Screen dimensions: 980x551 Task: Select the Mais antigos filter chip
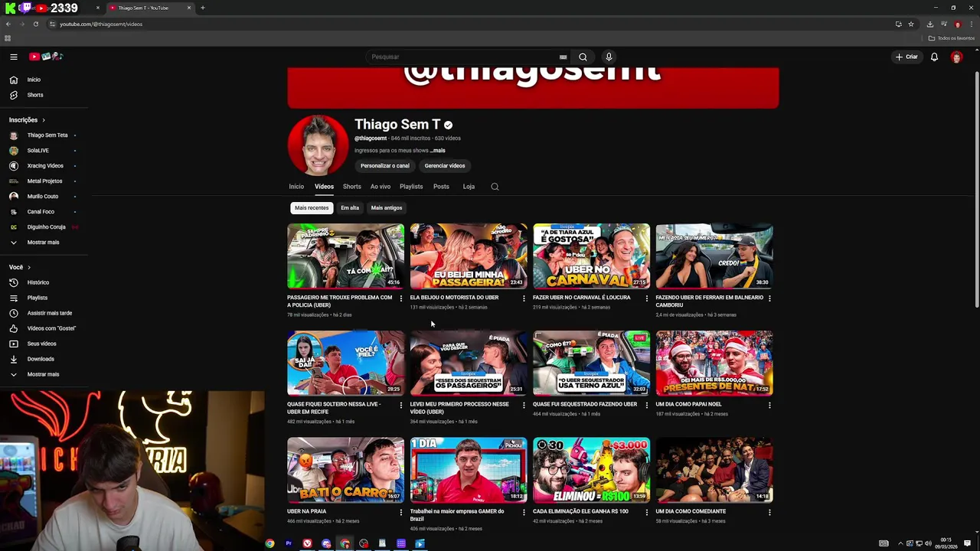[x=387, y=208]
